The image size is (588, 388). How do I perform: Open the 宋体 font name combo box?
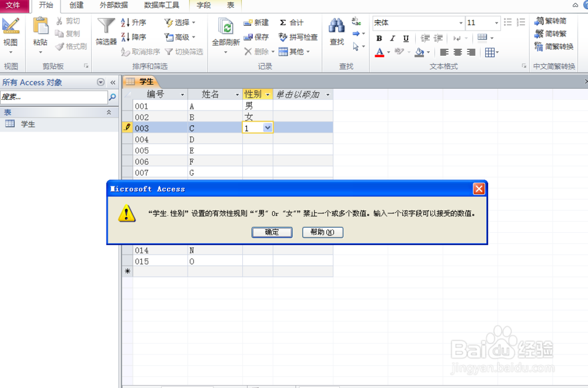(x=419, y=23)
